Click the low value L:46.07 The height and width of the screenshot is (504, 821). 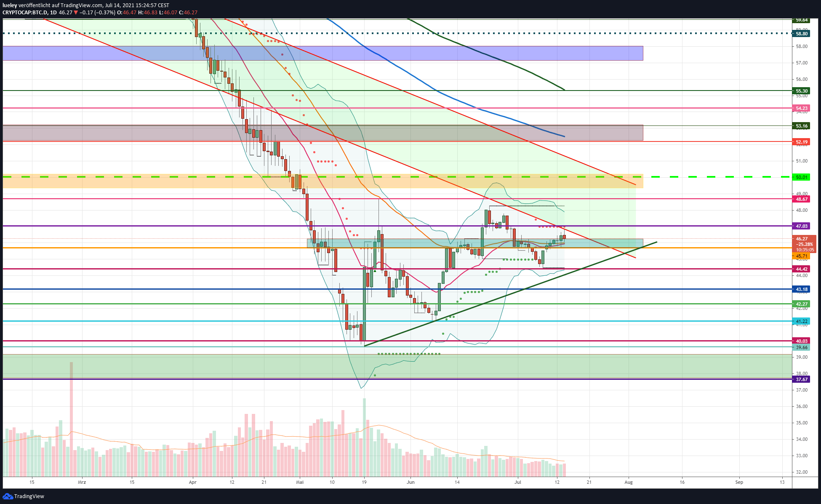[x=168, y=13]
